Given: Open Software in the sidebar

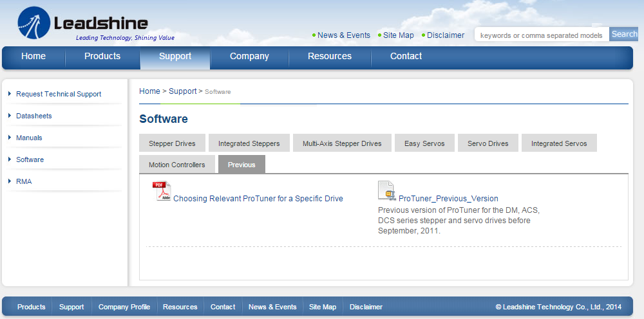Looking at the screenshot, I should (x=30, y=159).
